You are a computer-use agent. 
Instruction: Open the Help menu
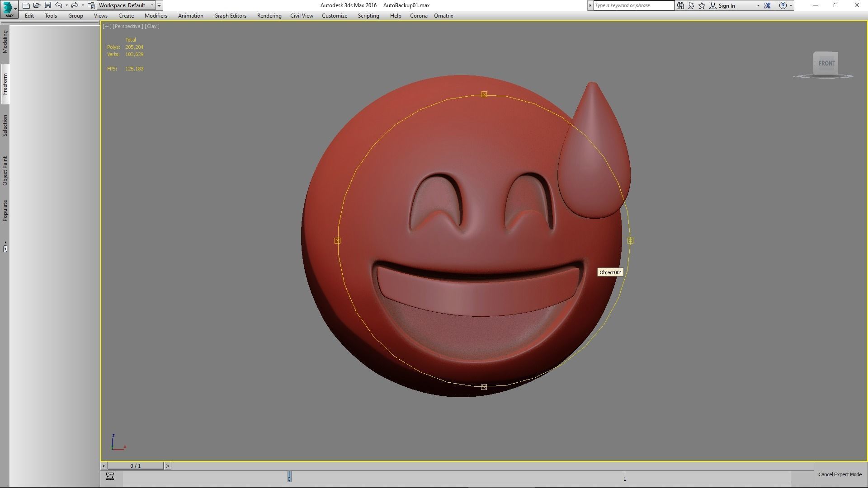(396, 15)
